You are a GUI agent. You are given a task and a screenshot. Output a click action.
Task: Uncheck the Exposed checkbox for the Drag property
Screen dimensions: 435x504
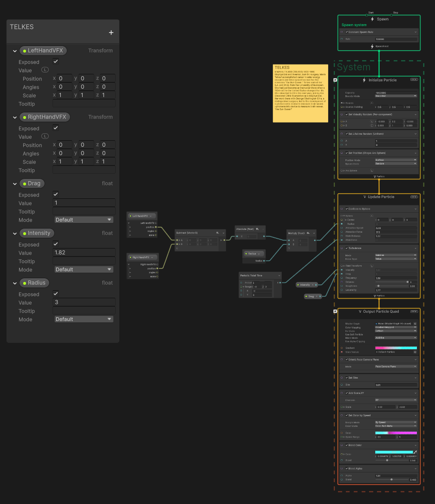click(x=55, y=194)
